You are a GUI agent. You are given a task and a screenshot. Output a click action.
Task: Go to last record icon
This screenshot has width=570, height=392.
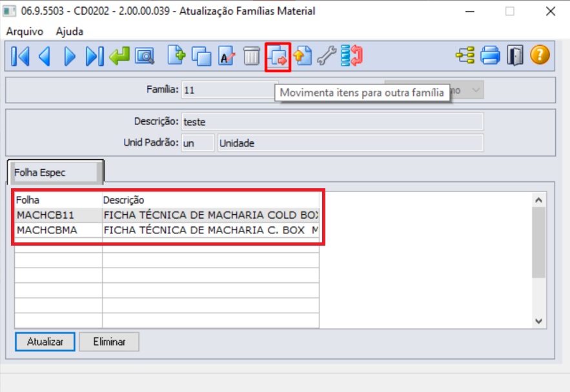point(94,56)
